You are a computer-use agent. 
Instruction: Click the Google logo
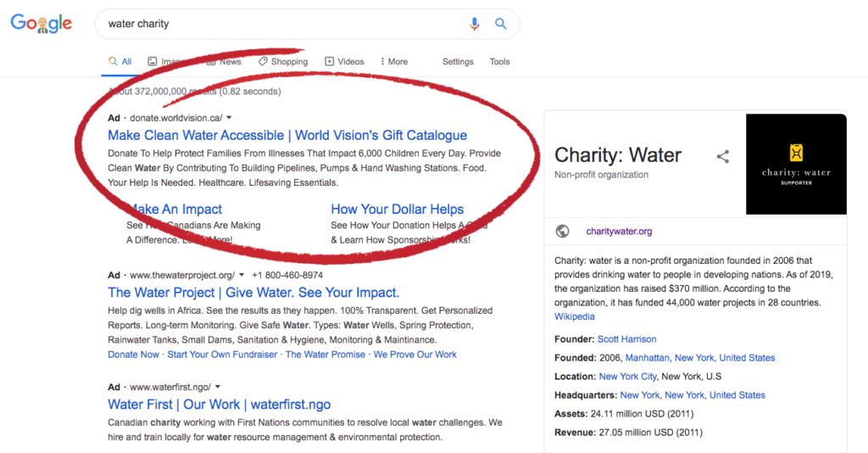click(x=41, y=24)
